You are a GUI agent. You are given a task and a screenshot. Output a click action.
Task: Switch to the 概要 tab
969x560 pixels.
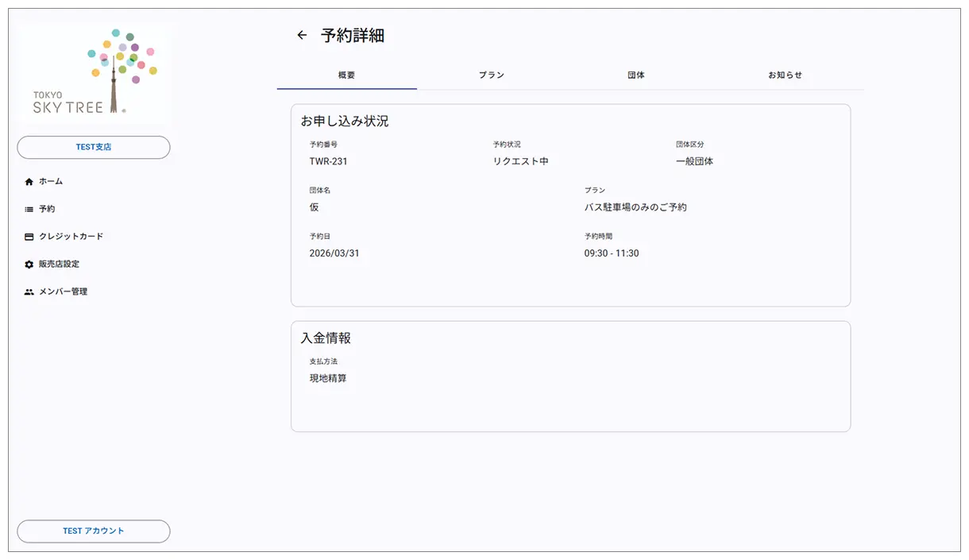tap(346, 75)
